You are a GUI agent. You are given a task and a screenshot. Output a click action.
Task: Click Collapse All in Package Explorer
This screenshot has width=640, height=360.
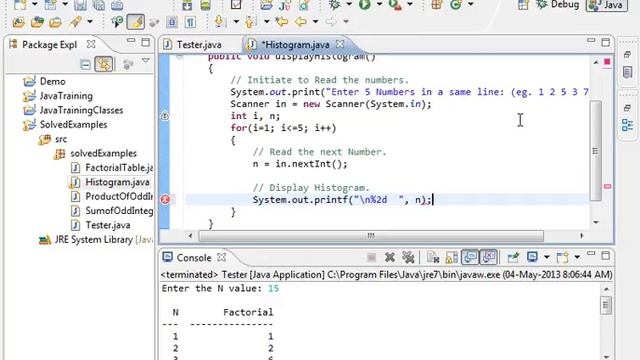pos(85,64)
